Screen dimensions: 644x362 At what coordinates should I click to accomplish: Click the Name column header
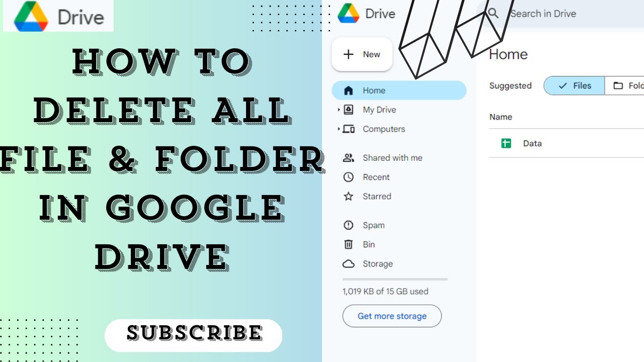coord(501,117)
